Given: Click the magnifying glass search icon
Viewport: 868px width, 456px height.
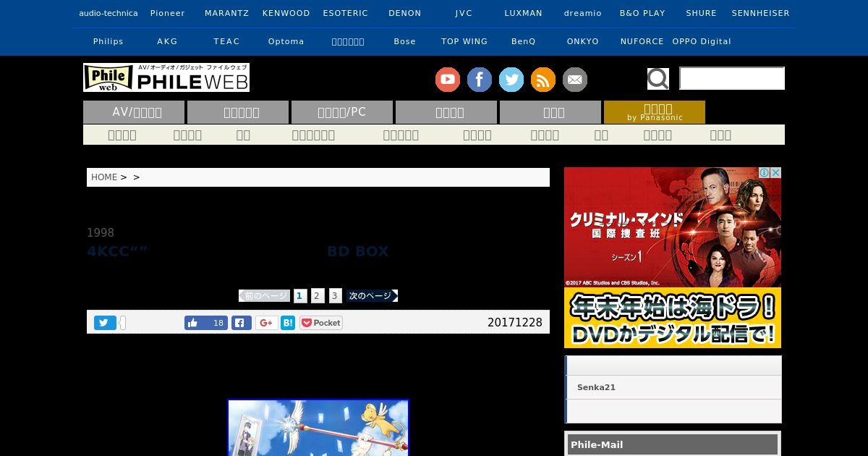Looking at the screenshot, I should (x=658, y=78).
